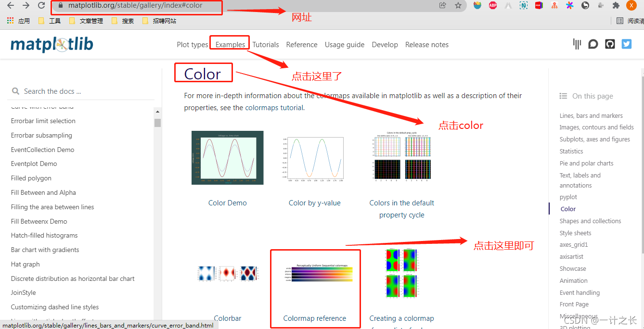Open the Gitter chat icon
644x329 pixels.
[x=577, y=44]
